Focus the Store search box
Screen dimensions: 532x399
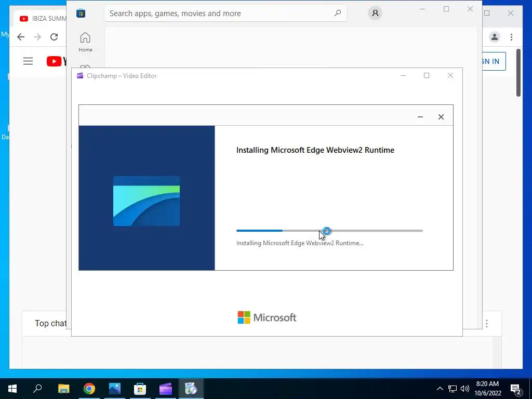coord(225,13)
